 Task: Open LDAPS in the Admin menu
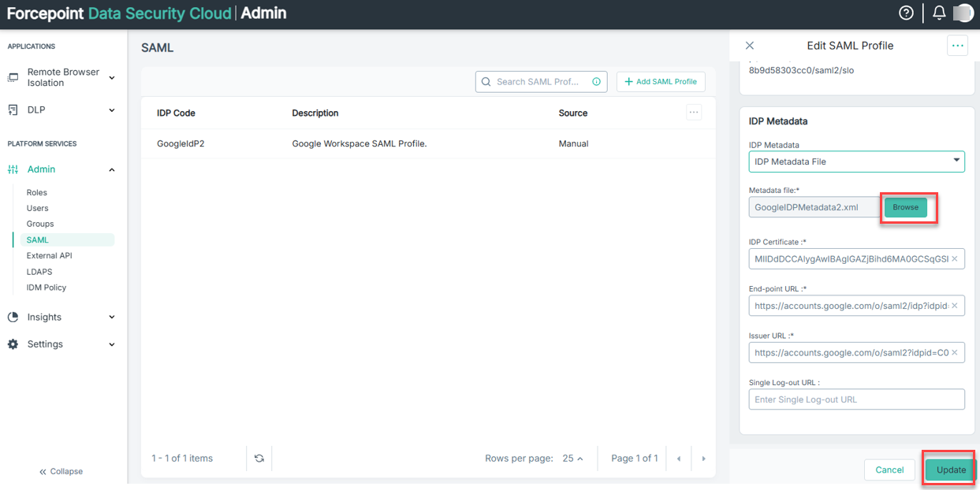pyautogui.click(x=39, y=272)
